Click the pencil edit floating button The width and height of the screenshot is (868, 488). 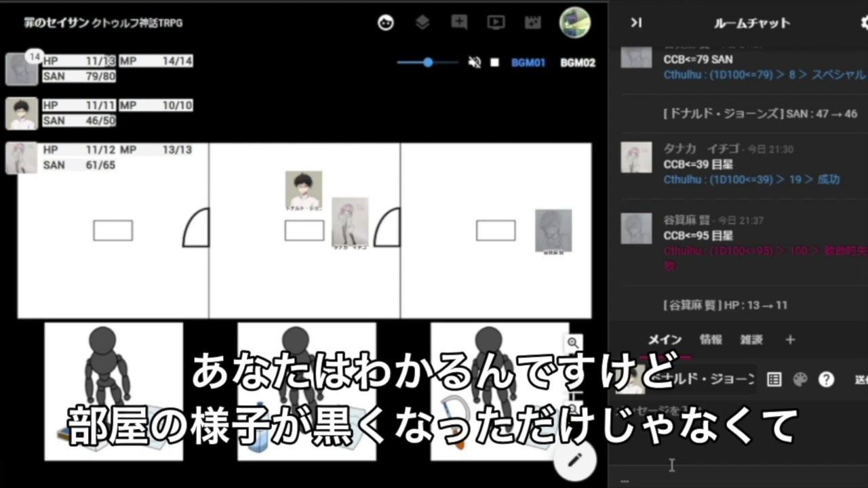coord(575,460)
